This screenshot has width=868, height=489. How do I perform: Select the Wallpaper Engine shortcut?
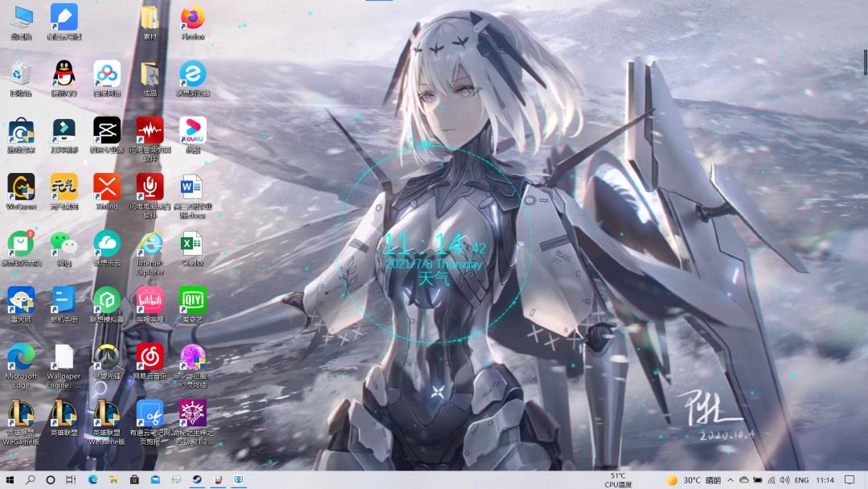click(63, 366)
